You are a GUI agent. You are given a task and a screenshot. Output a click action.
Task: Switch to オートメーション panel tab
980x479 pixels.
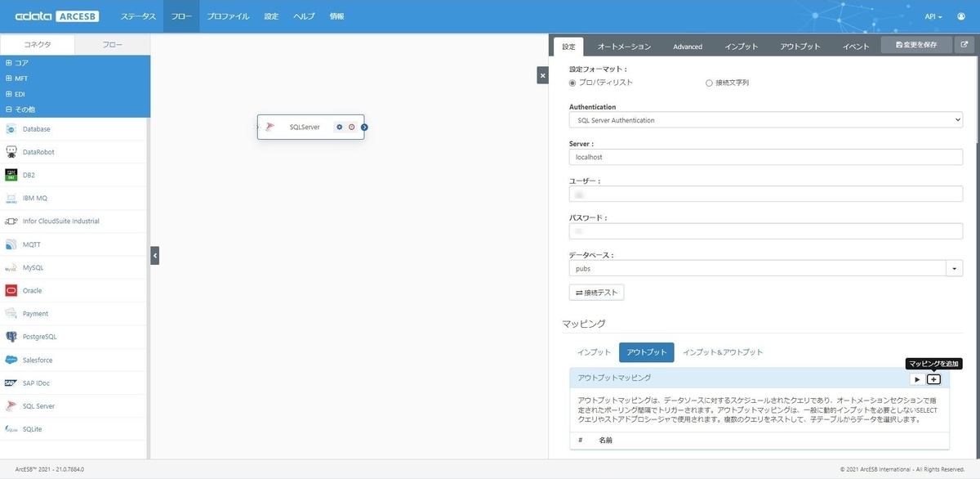click(x=624, y=47)
